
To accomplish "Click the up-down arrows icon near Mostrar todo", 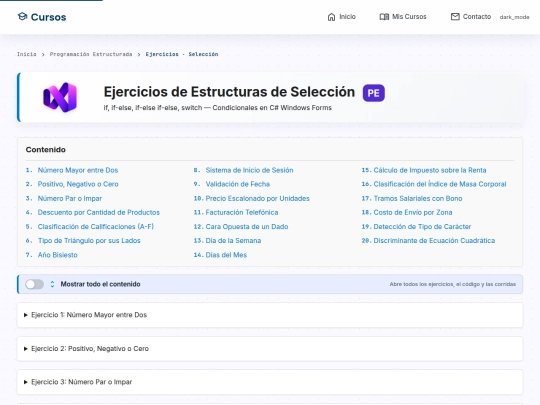I will [x=52, y=284].
